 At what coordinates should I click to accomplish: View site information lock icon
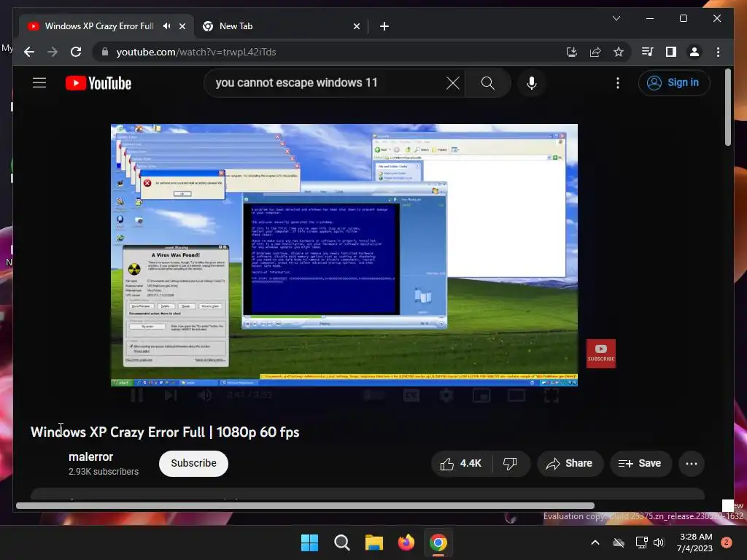(105, 52)
